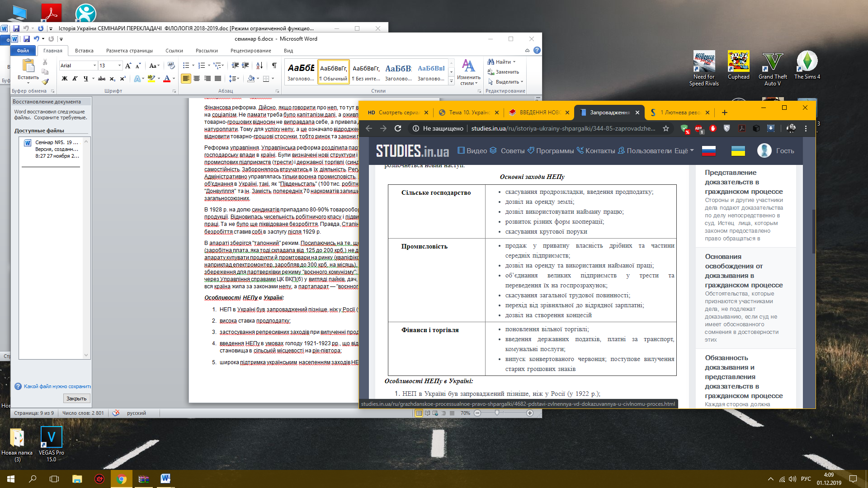Click the Format Painter brush icon

[x=45, y=82]
